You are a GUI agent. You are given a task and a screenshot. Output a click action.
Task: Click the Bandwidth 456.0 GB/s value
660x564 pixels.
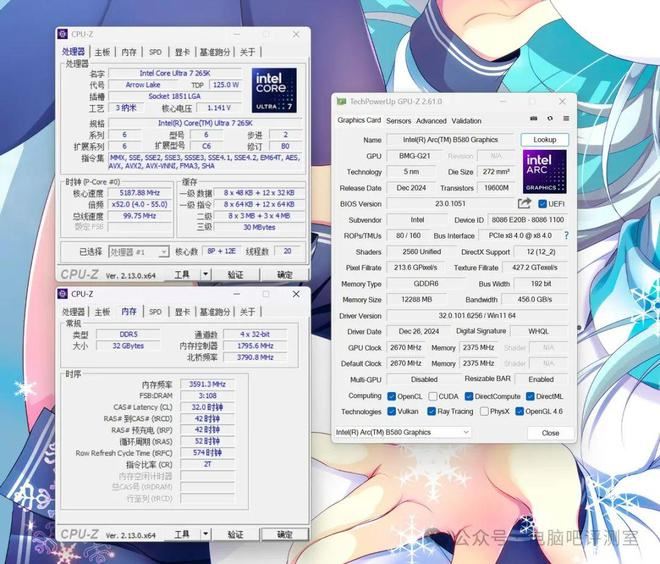(535, 300)
